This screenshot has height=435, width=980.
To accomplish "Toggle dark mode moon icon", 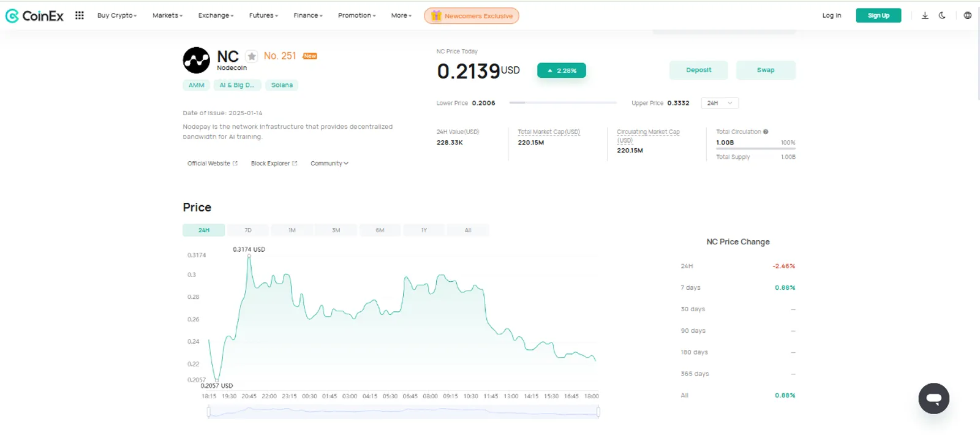I will coord(942,15).
